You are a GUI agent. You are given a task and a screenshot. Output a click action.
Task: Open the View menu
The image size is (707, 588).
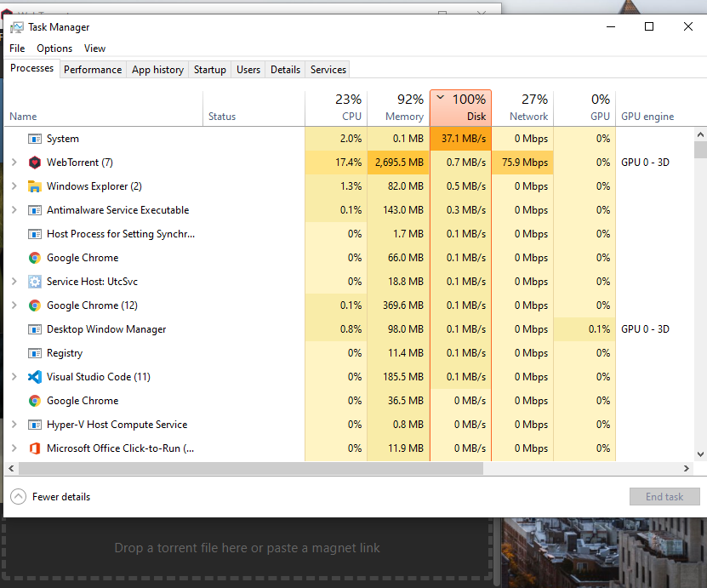click(94, 49)
